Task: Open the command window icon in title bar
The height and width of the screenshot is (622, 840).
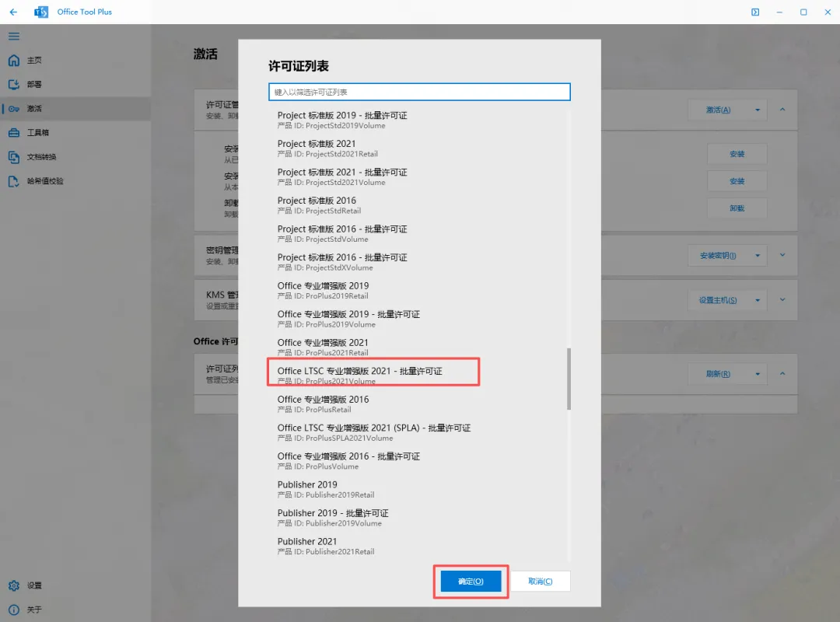Action: 755,12
